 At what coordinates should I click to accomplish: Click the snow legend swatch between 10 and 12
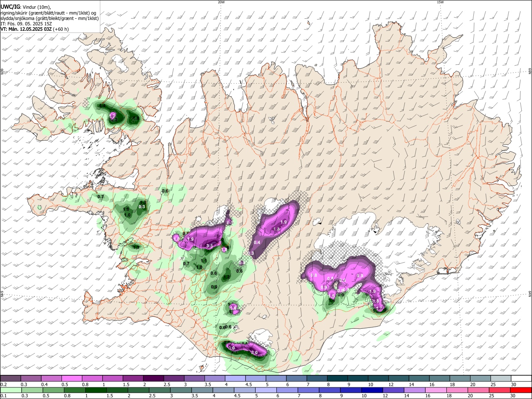378,379
